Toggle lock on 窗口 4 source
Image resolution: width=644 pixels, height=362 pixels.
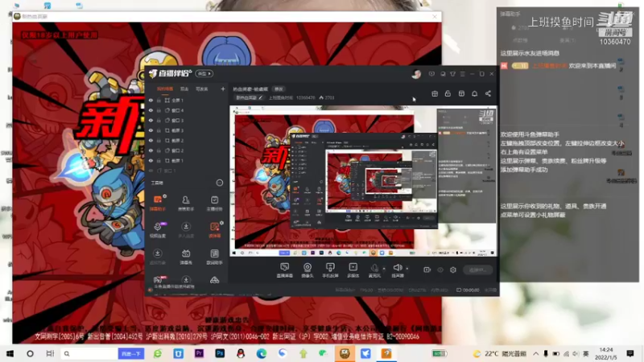click(159, 110)
